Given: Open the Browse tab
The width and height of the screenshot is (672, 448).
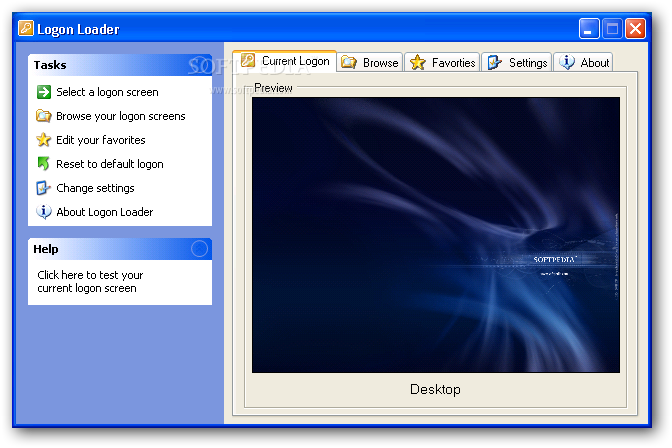Looking at the screenshot, I should [x=370, y=63].
